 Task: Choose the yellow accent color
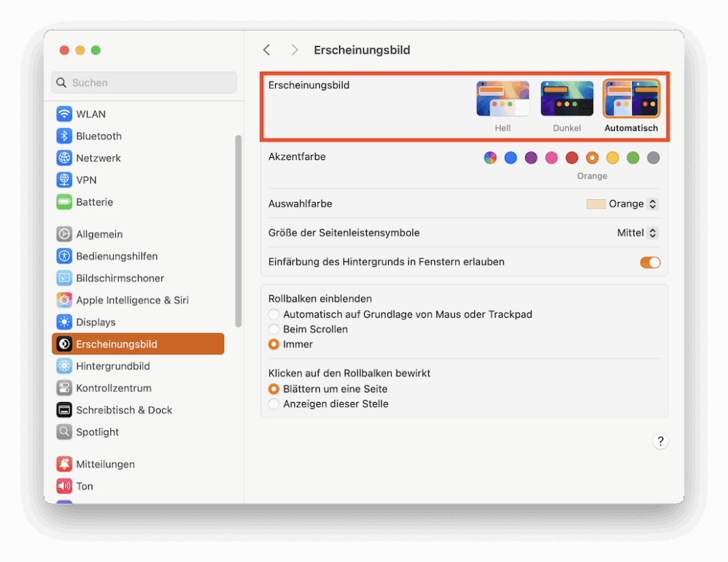(612, 158)
